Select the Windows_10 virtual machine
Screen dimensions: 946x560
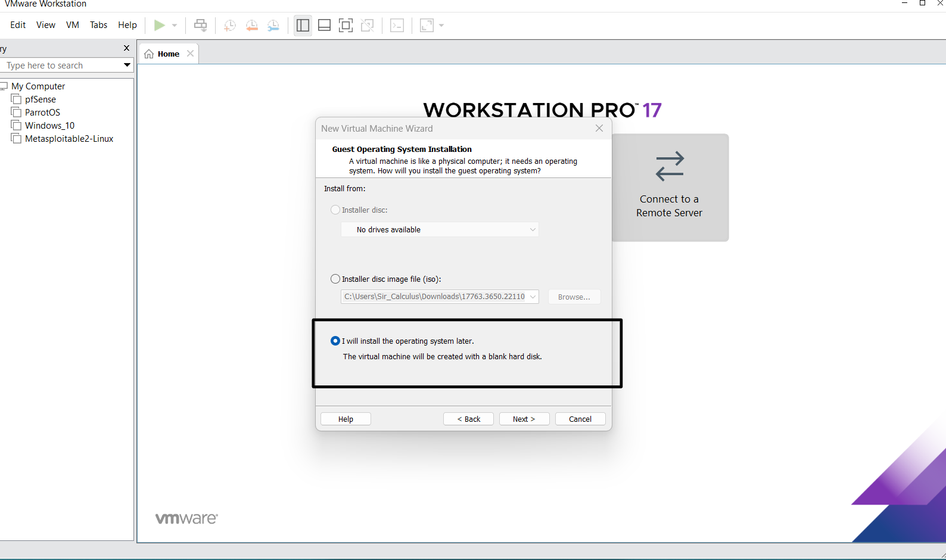(x=50, y=126)
